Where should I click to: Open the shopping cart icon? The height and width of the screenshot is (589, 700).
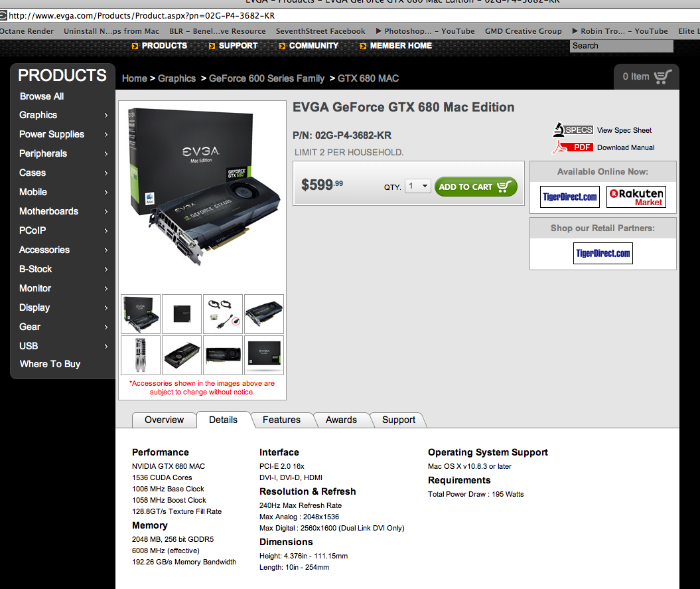(x=663, y=77)
